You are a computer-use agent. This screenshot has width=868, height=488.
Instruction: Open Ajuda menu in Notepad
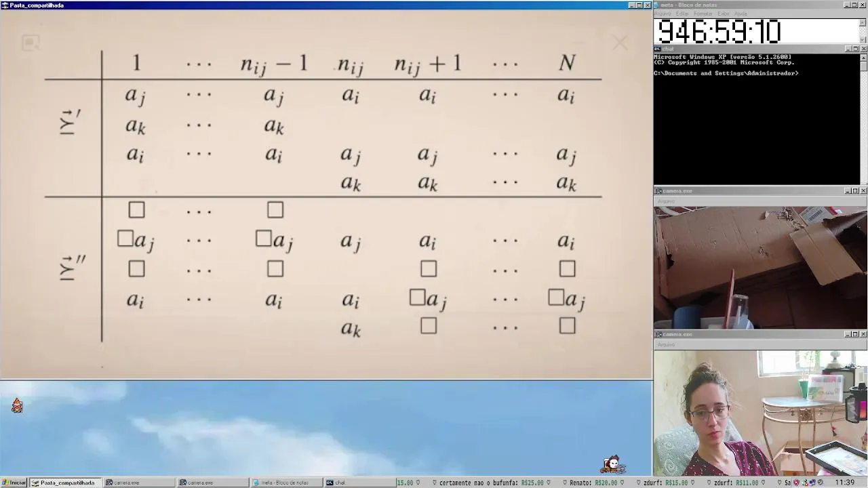click(741, 14)
